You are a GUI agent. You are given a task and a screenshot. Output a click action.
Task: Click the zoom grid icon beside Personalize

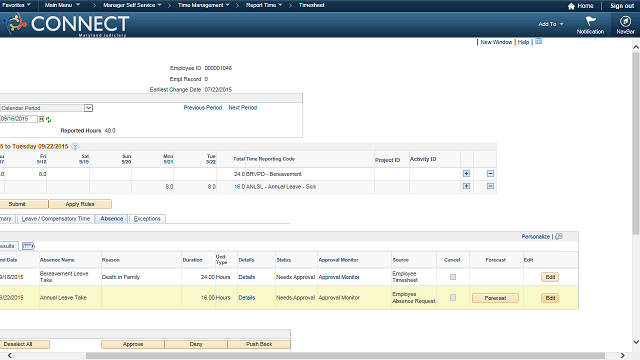pyautogui.click(x=559, y=236)
